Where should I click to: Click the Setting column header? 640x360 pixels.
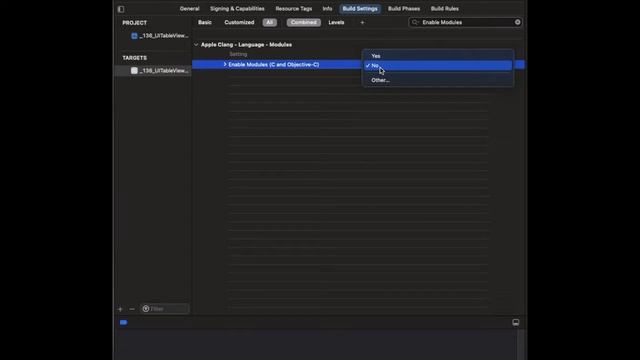pyautogui.click(x=238, y=54)
